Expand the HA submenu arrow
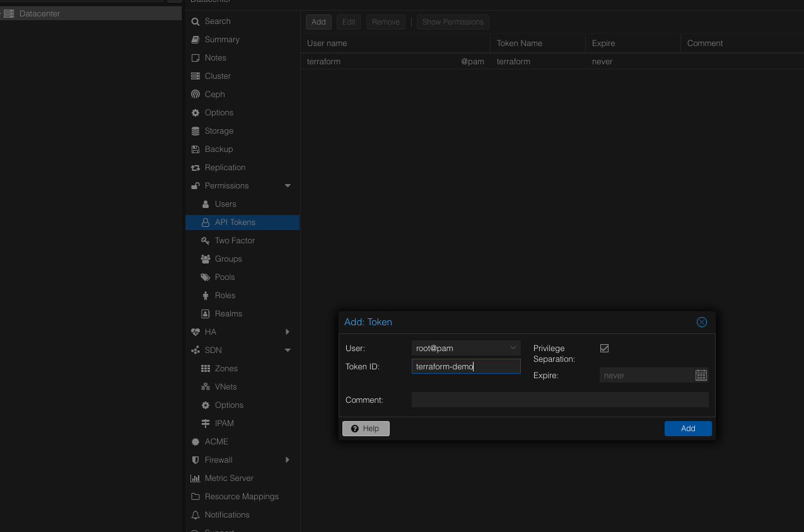Screen dimensions: 804x532 [288, 332]
